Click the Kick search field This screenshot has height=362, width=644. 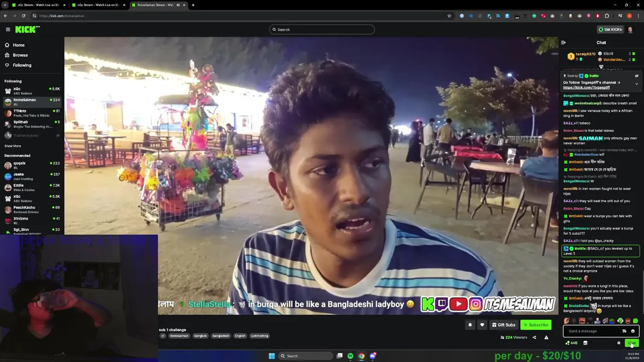click(x=322, y=30)
